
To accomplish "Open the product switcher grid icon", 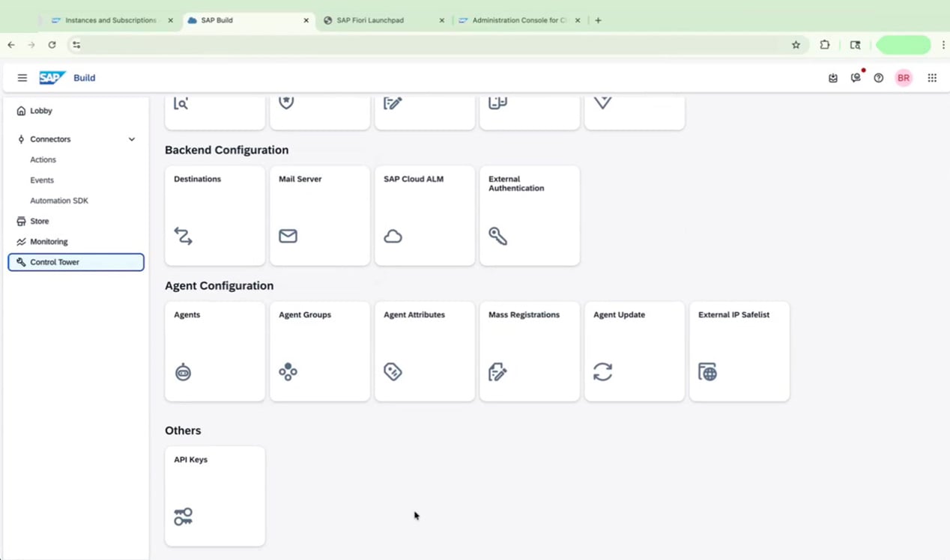I will tap(932, 78).
